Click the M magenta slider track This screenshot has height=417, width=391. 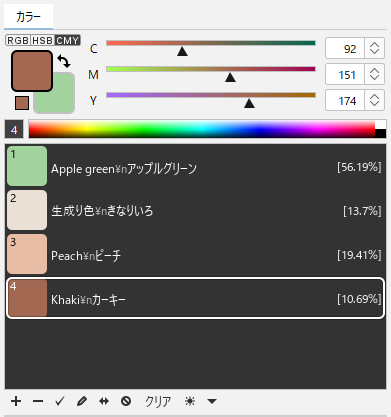211,69
